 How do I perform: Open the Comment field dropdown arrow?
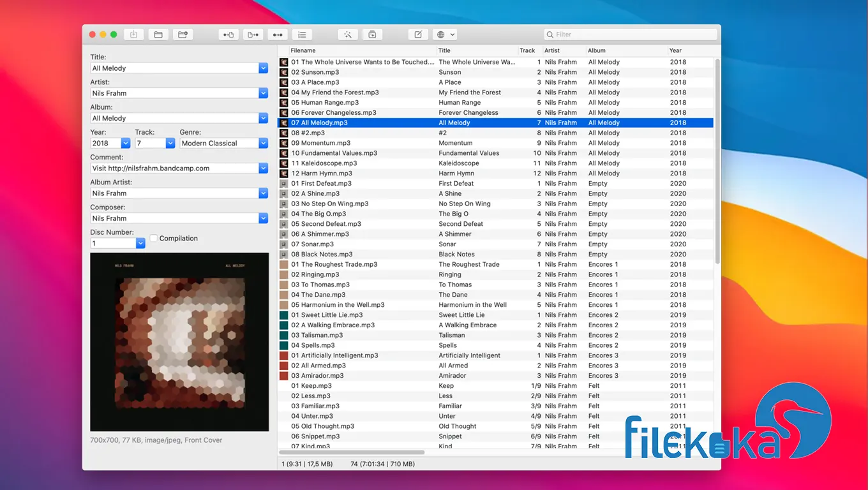tap(264, 168)
